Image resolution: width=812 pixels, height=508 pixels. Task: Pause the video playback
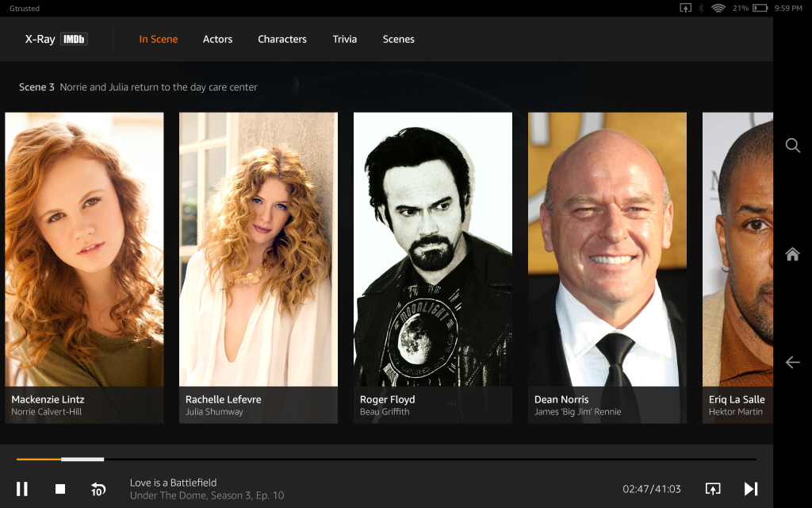point(21,489)
